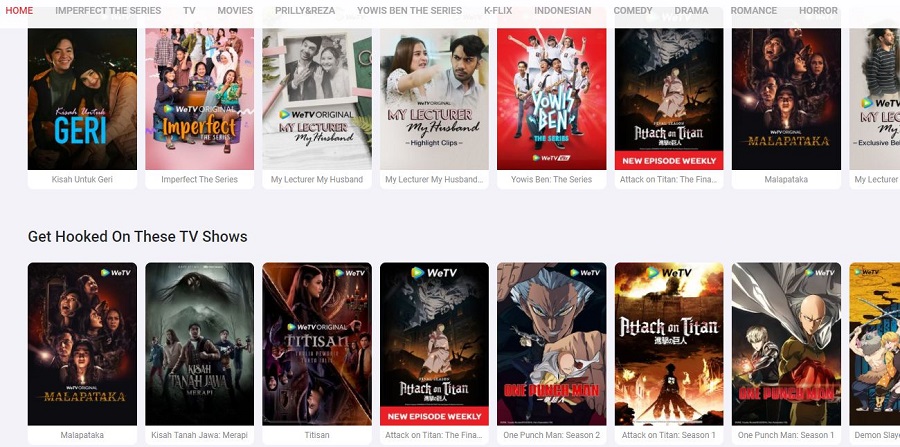Open the Kisah Tanah Jawa: Merapi poster

[x=199, y=344]
